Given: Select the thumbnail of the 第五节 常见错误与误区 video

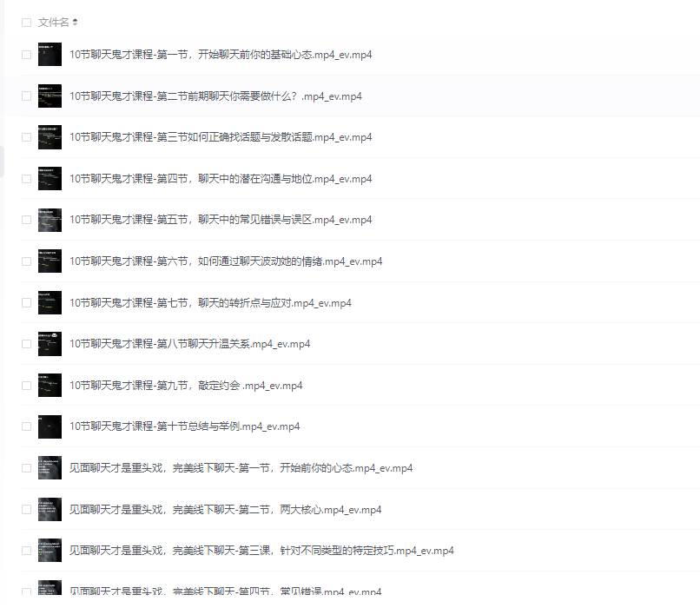Looking at the screenshot, I should pos(50,220).
